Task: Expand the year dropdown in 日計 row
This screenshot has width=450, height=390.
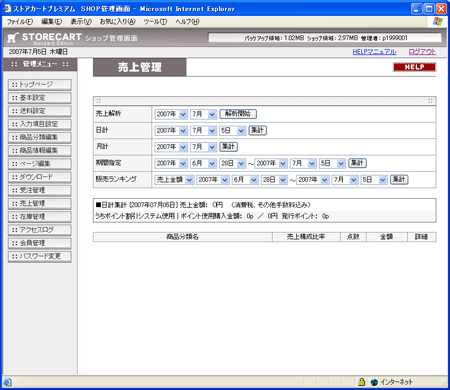Action: click(171, 130)
